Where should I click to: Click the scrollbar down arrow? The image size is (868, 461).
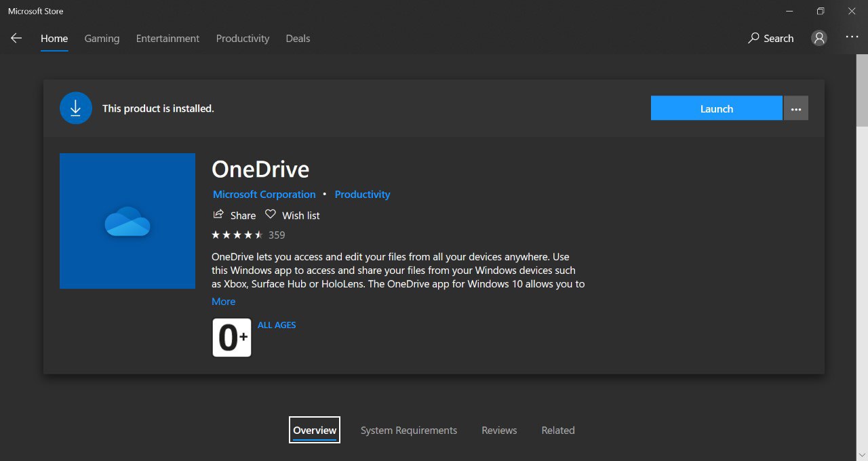[x=862, y=454]
